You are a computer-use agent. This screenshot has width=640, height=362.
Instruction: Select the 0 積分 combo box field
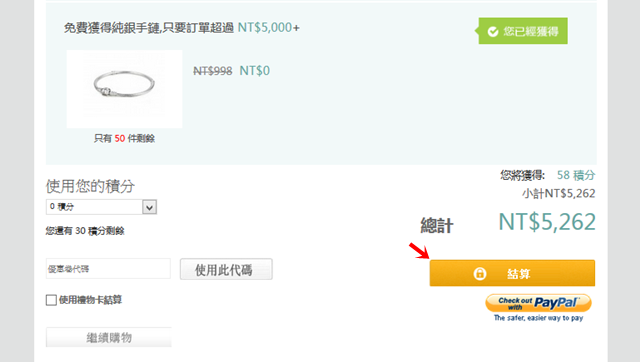coord(101,207)
